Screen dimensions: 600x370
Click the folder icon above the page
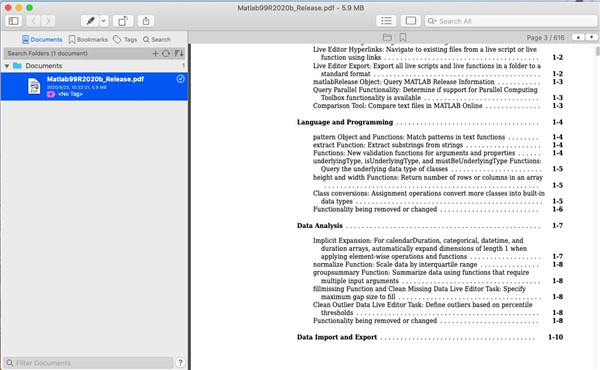click(x=387, y=37)
